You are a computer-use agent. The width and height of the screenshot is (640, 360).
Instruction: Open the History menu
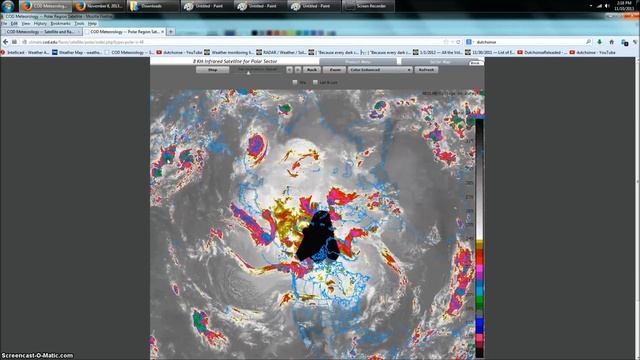(x=40, y=24)
